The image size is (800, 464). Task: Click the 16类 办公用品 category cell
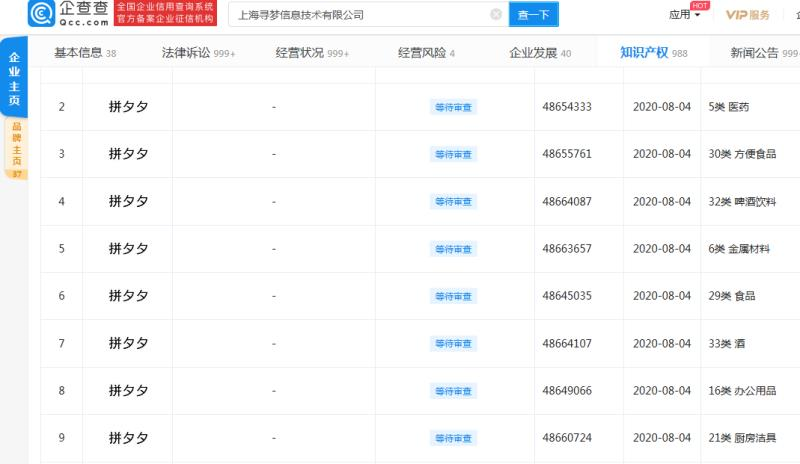(x=742, y=390)
